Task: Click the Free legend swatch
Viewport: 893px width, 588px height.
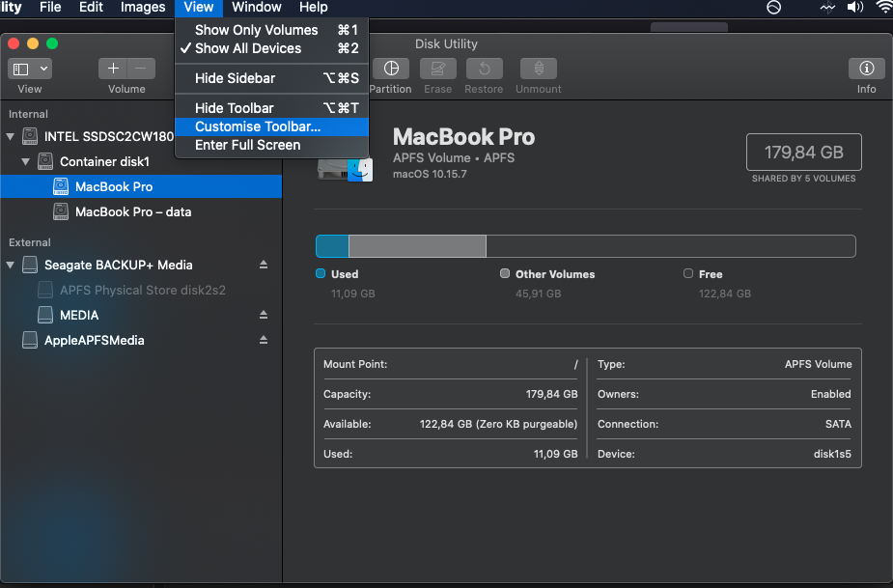Action: pyautogui.click(x=688, y=273)
